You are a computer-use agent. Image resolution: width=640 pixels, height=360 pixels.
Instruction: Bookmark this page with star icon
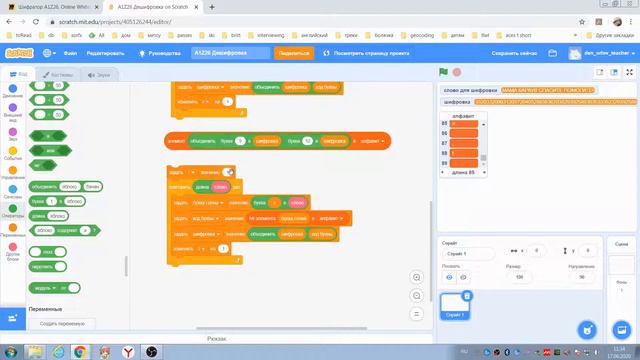[582, 22]
